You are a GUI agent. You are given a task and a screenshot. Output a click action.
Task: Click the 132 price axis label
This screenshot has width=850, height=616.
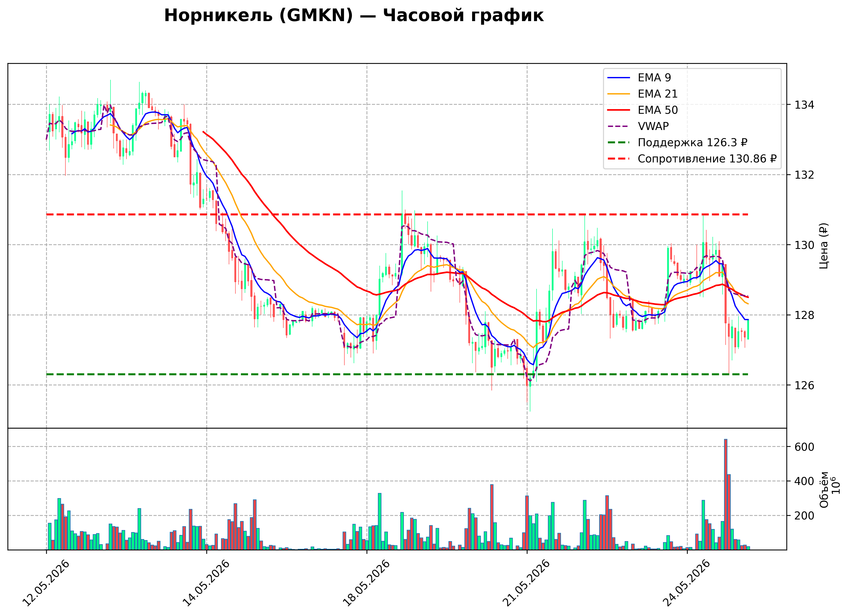tap(805, 175)
